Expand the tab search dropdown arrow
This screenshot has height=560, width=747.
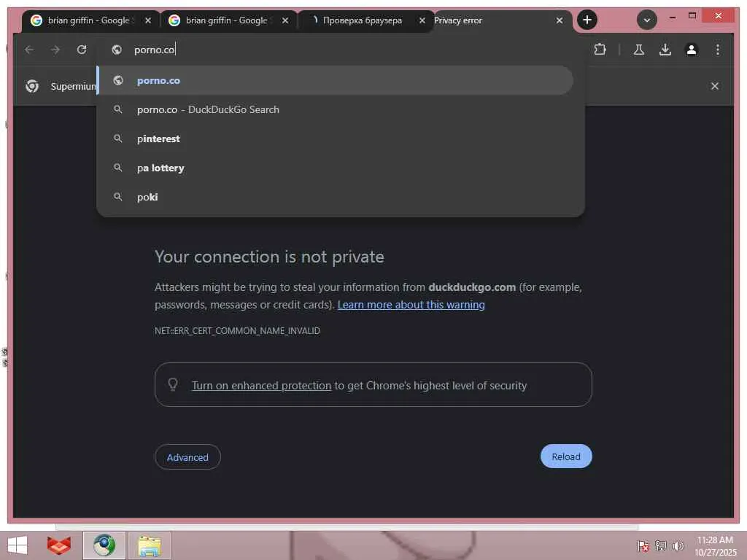(x=646, y=20)
